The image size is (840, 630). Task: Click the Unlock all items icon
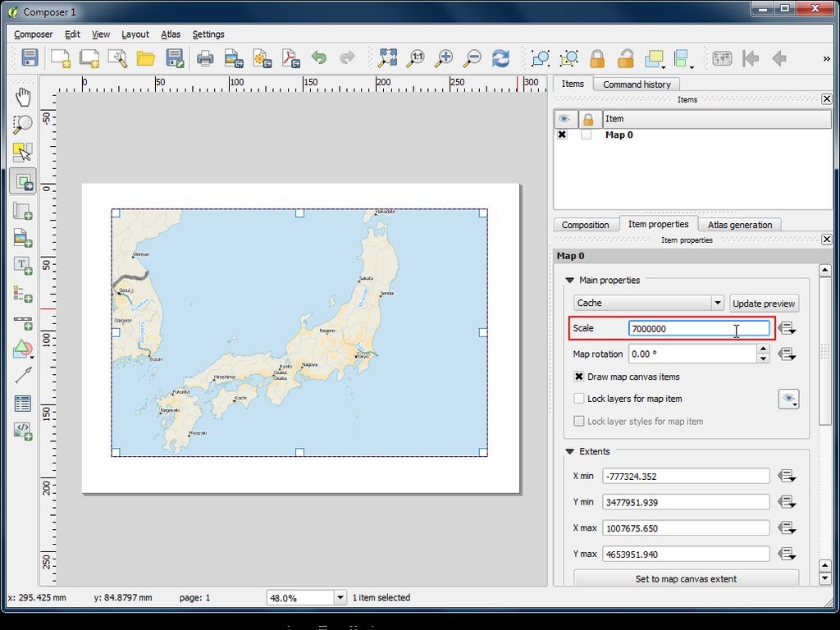(626, 57)
